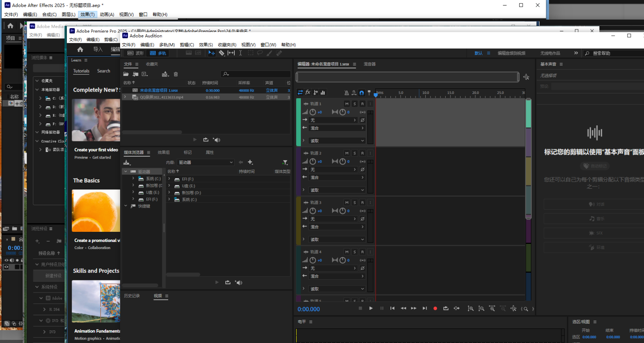Click the sends icon above tracks

pyautogui.click(x=315, y=92)
